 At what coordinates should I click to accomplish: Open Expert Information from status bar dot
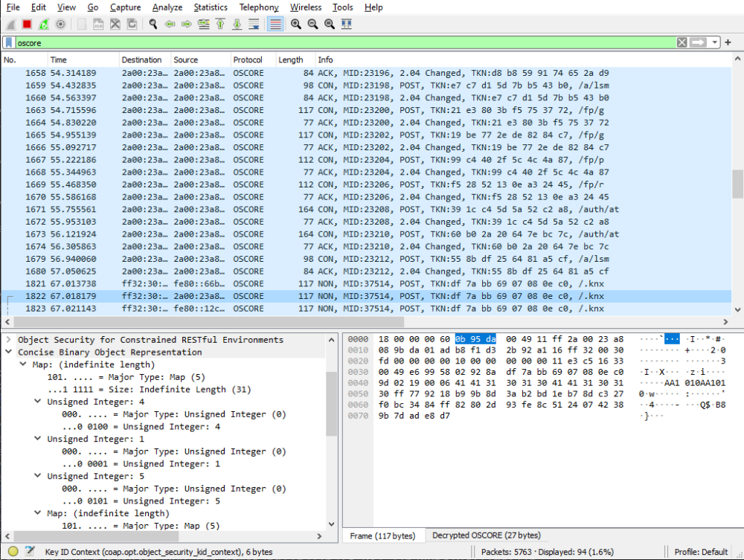[12, 551]
